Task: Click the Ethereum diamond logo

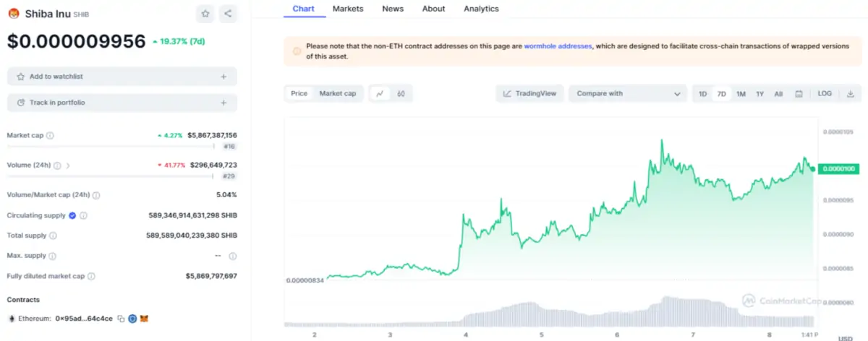Action: tap(11, 318)
